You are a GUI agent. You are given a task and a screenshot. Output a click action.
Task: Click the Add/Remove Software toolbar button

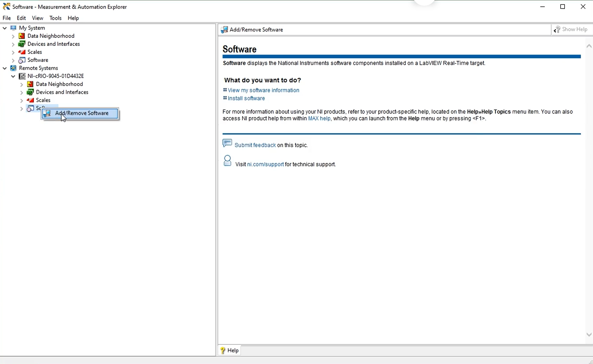coord(252,30)
